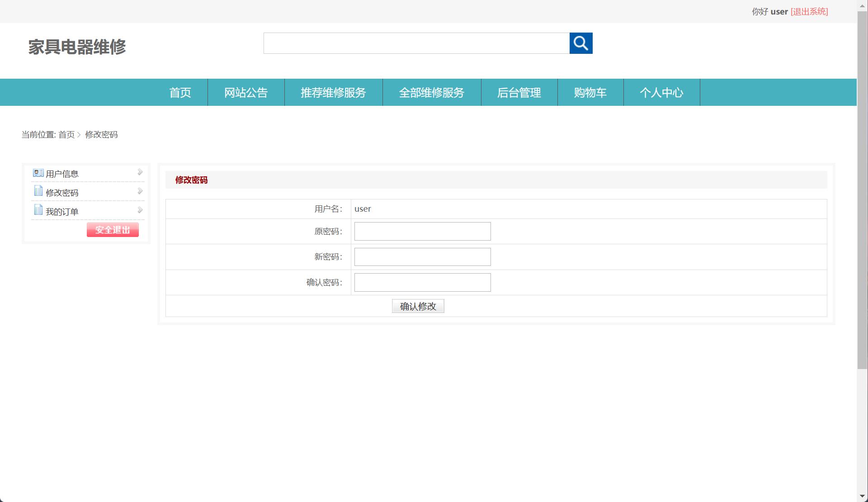Screen dimensions: 868x502
Task: Expand the arrow next to 修改密码
Action: [140, 191]
